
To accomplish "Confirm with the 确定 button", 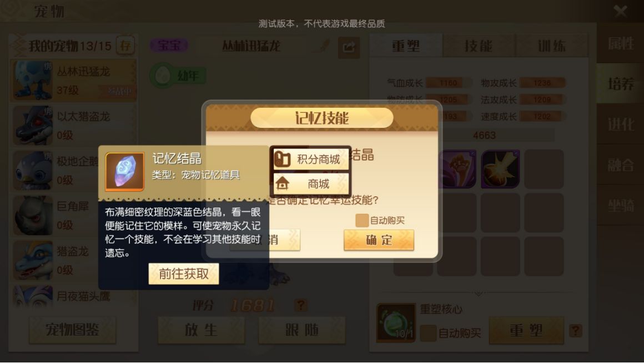I will click(x=379, y=240).
